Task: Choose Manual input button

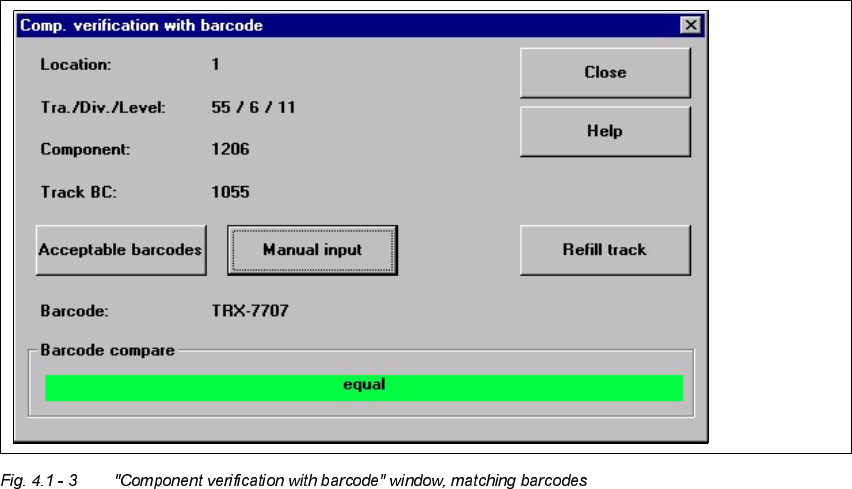Action: [312, 250]
